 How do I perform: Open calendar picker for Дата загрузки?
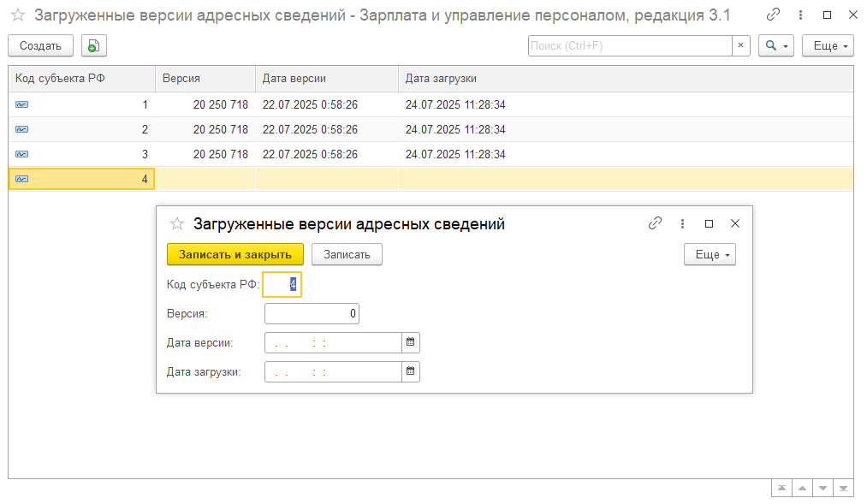410,371
